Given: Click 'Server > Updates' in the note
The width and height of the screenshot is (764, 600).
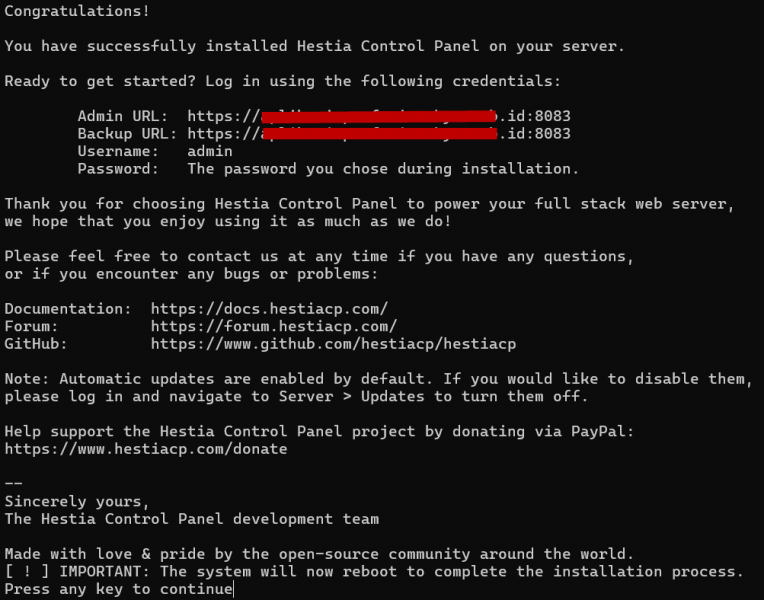Looking at the screenshot, I should click(351, 397).
